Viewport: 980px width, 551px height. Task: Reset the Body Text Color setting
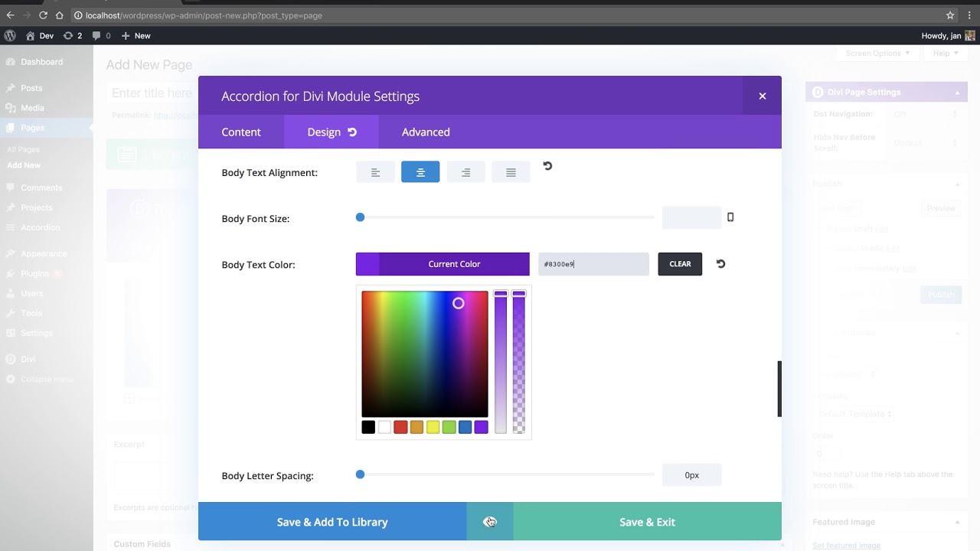(720, 264)
